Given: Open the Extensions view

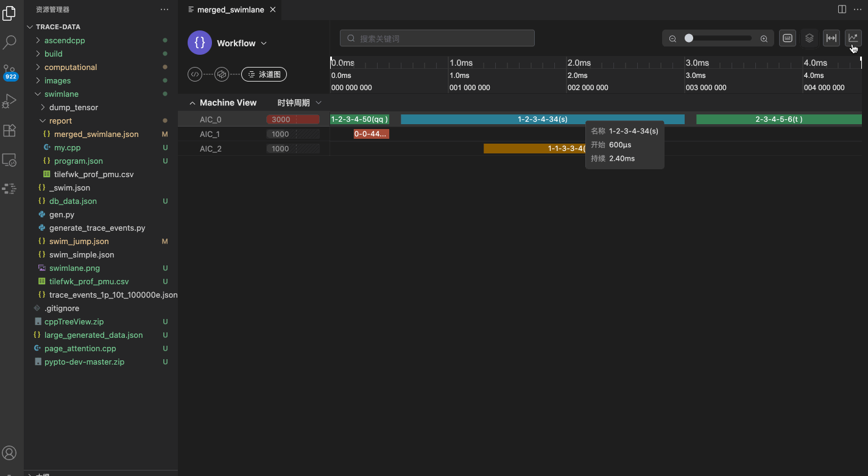Looking at the screenshot, I should point(10,130).
